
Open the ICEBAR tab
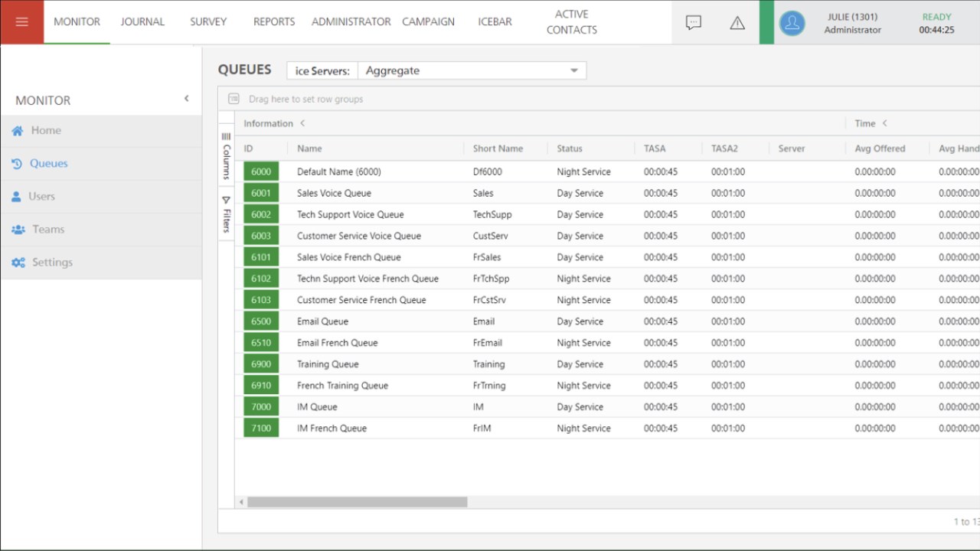[495, 21]
